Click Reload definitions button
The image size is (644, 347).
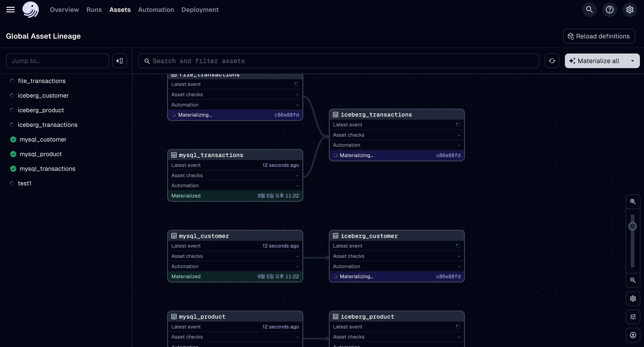pyautogui.click(x=599, y=36)
